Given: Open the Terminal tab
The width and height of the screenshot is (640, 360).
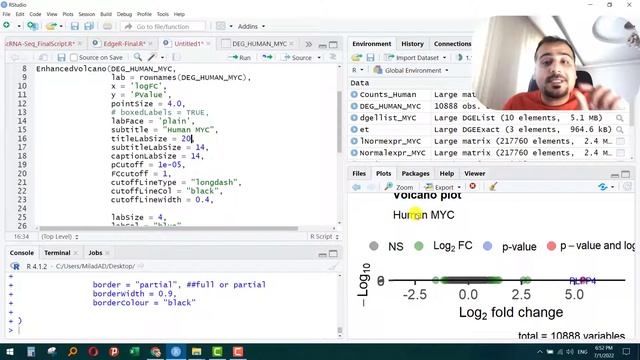Looking at the screenshot, I should pyautogui.click(x=57, y=253).
